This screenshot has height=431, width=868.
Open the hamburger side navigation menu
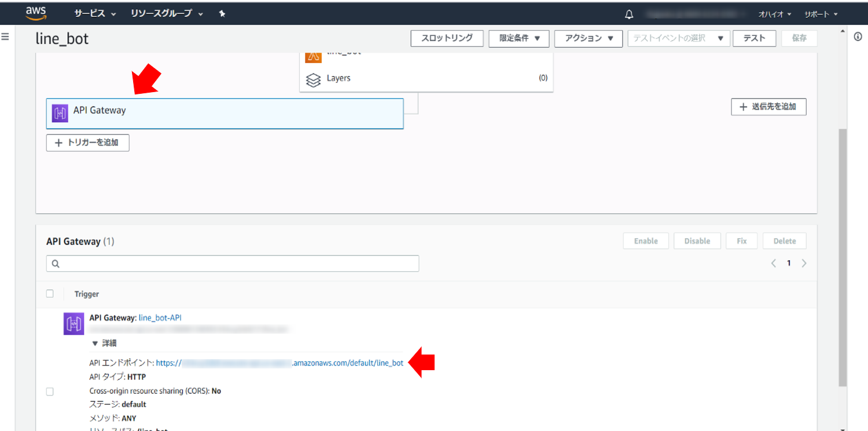click(x=5, y=36)
